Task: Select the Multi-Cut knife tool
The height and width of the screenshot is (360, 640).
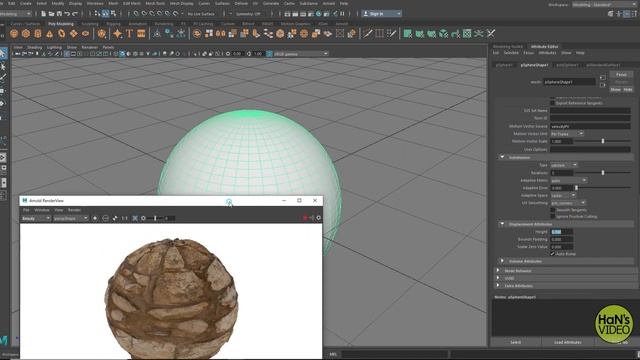Action: [367, 33]
